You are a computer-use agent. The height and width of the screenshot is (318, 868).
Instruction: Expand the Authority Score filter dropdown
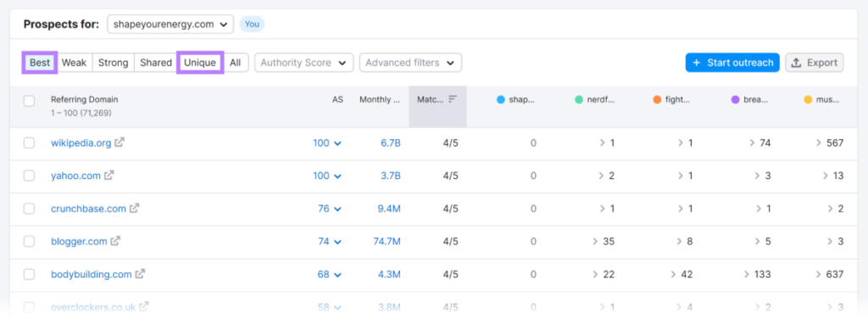coord(304,63)
